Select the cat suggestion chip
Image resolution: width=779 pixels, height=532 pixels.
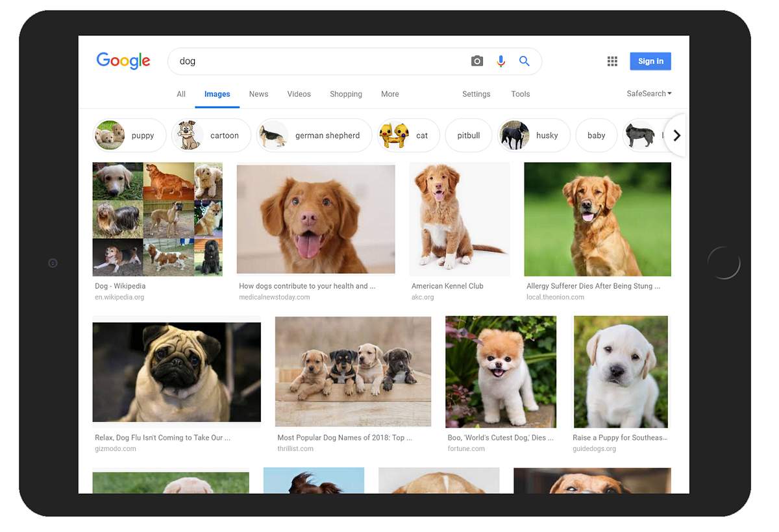coord(409,135)
